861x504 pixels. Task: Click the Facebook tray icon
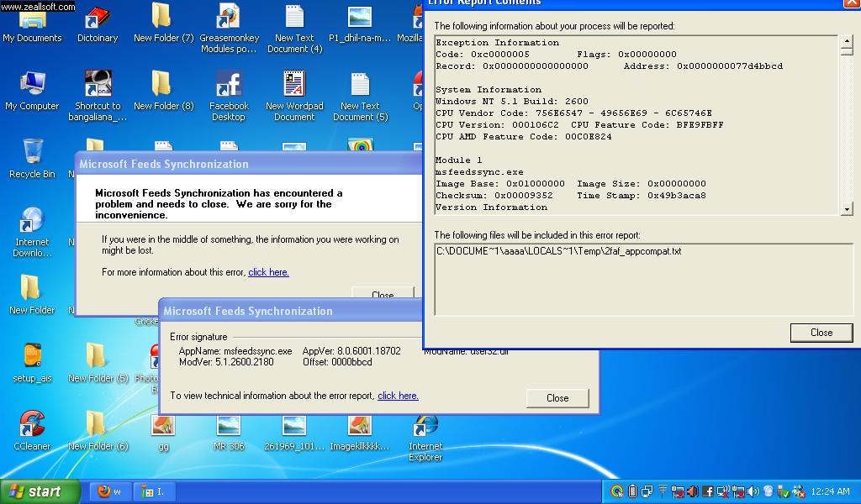tap(708, 491)
